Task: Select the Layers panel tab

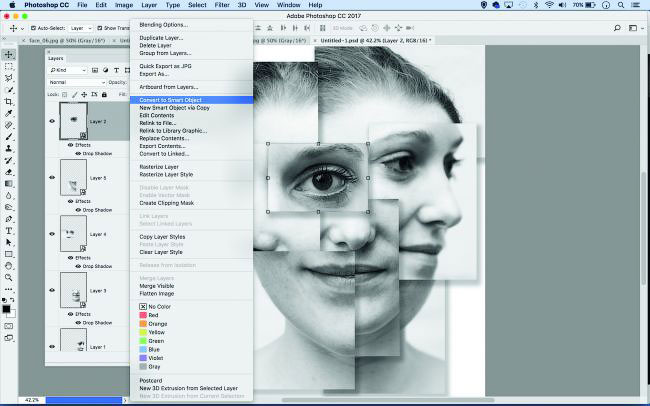Action: click(x=56, y=58)
